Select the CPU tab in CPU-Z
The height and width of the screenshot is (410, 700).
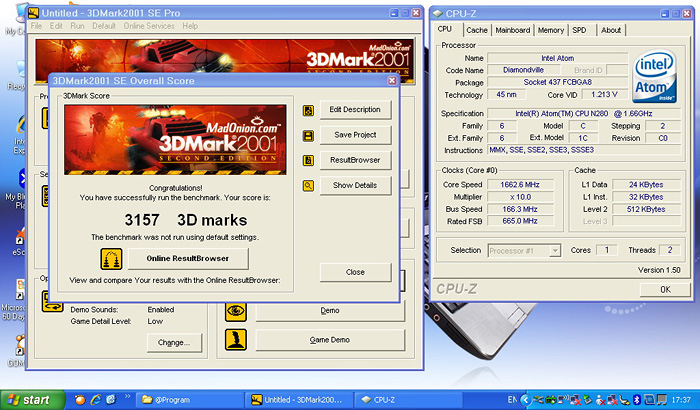click(x=445, y=29)
